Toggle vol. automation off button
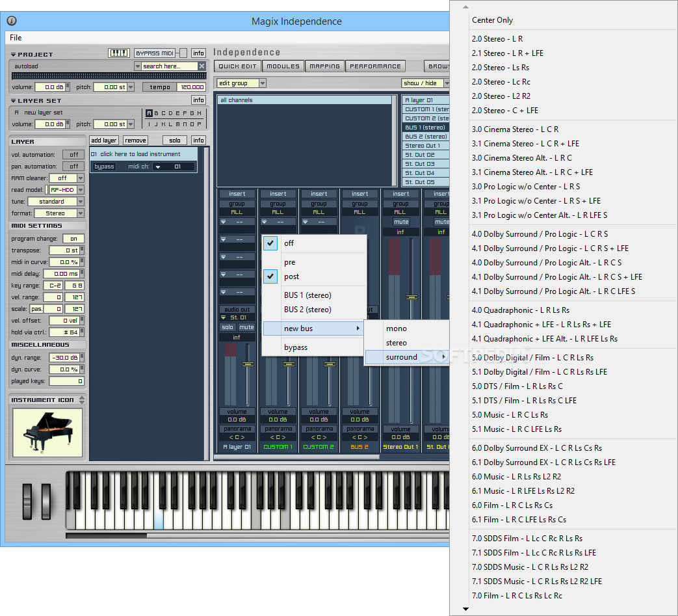Viewport: 678px width, 616px height. click(x=73, y=154)
